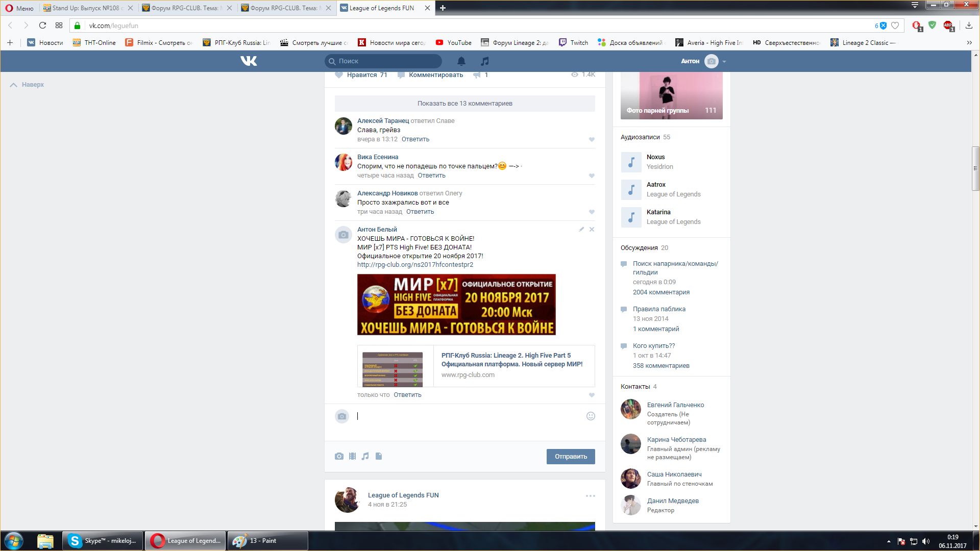Image resolution: width=980 pixels, height=551 pixels.
Task: Attach an audio track to comment
Action: pyautogui.click(x=365, y=456)
